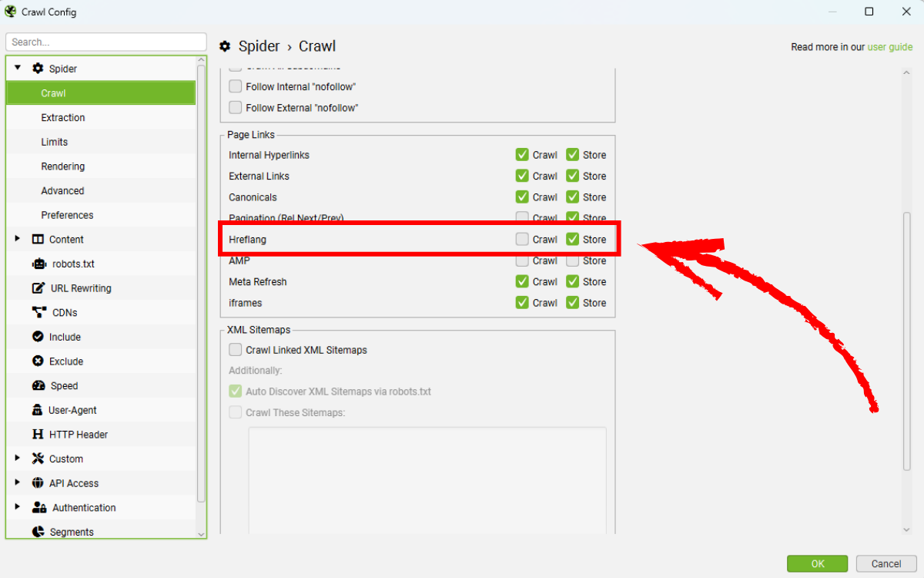Click the robots.txt robot icon
924x578 pixels.
pos(38,264)
